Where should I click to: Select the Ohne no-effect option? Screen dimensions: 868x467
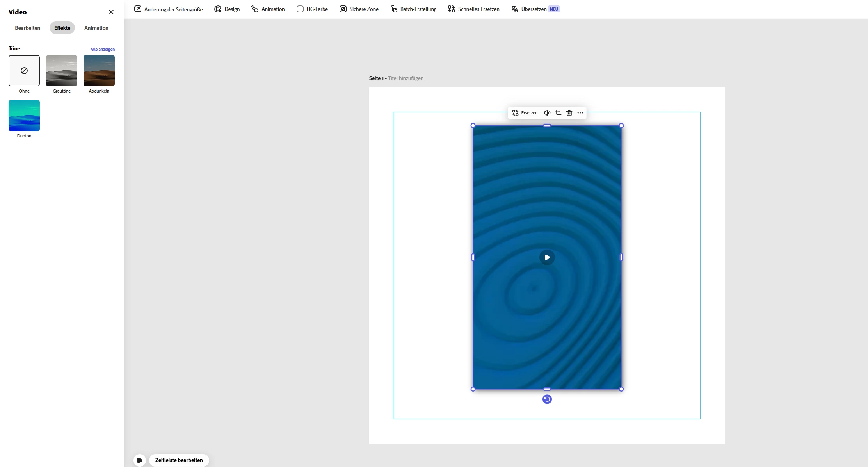tap(24, 71)
